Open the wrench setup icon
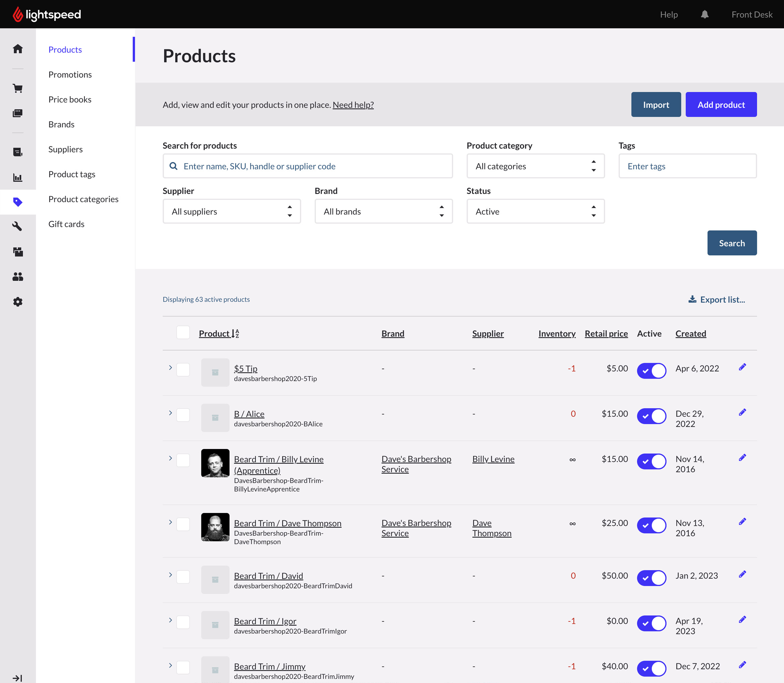 [x=17, y=226]
